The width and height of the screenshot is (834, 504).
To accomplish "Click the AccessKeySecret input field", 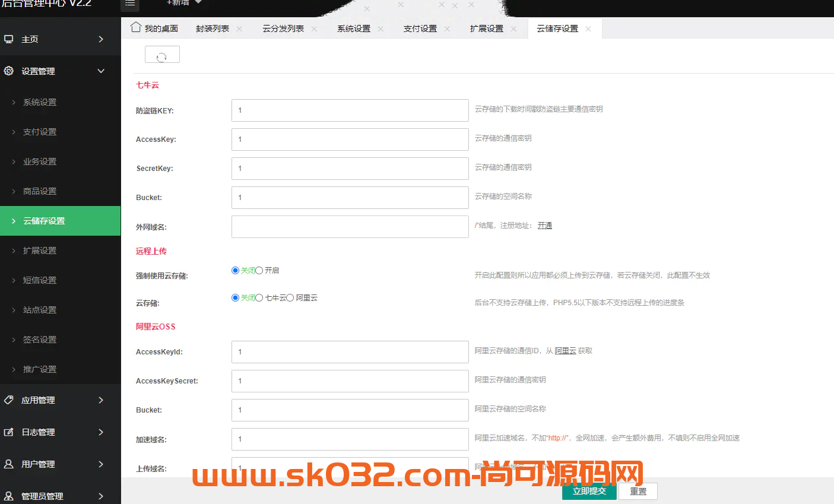I will click(x=350, y=381).
